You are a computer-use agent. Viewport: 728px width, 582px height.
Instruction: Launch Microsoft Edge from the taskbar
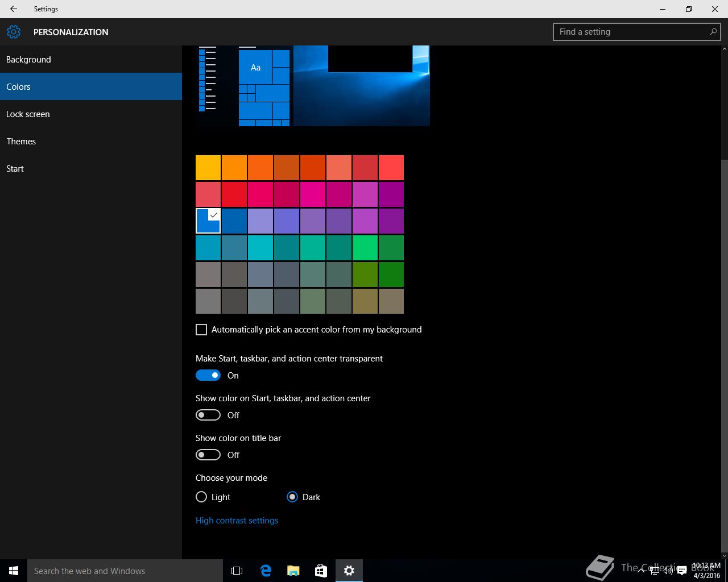tap(265, 571)
